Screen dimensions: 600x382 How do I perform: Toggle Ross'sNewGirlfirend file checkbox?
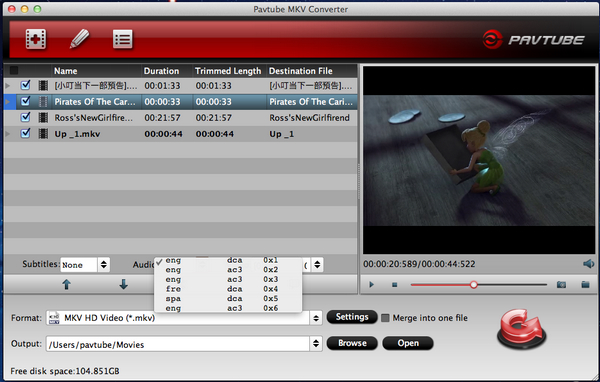coord(26,117)
